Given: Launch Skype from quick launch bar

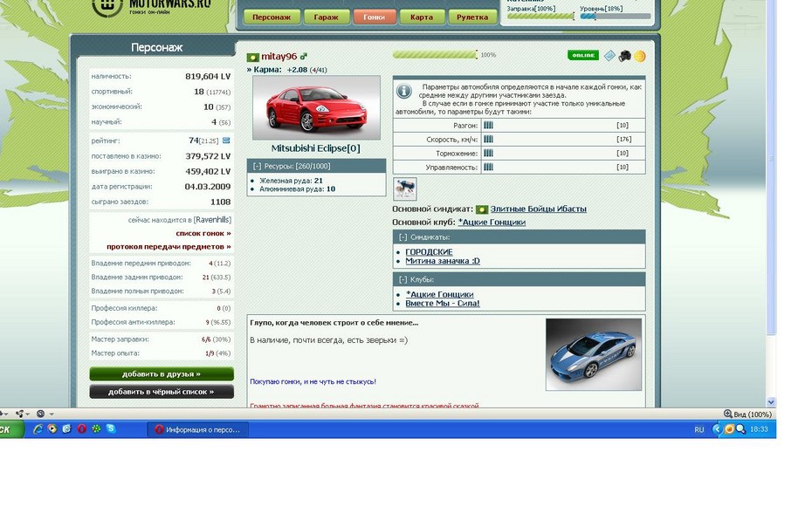Looking at the screenshot, I should pos(111,428).
